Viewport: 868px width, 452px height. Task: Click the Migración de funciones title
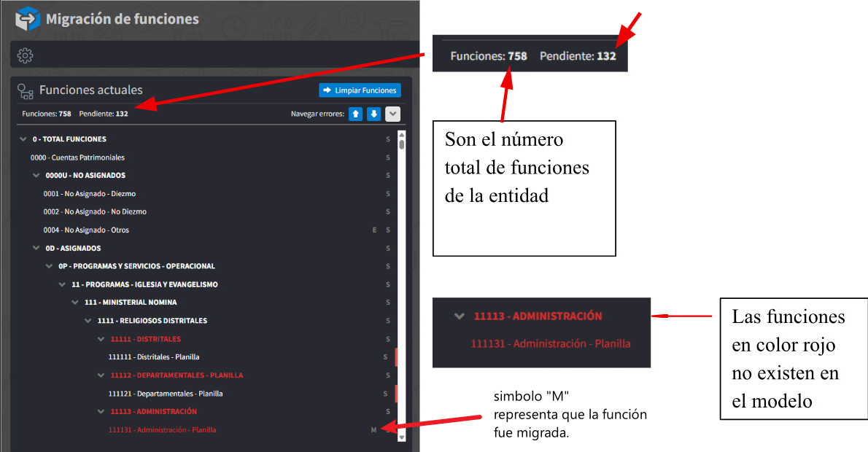[123, 19]
